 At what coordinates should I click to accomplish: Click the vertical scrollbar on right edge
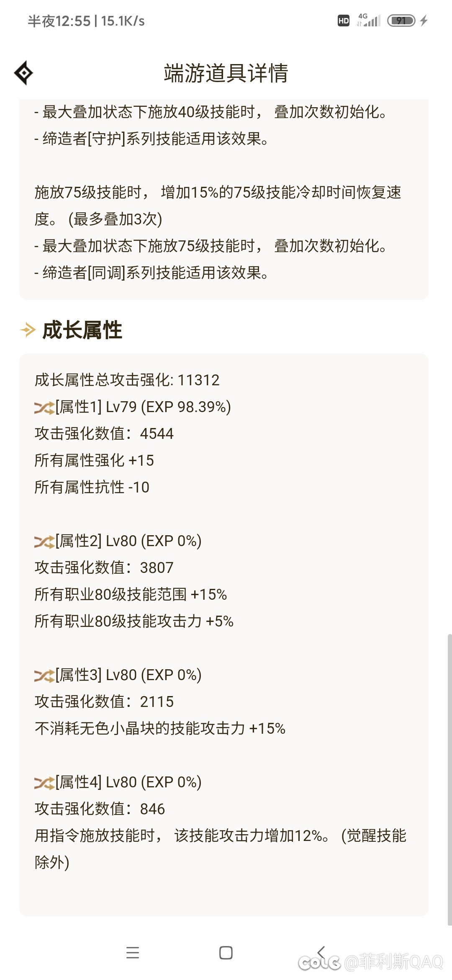click(449, 780)
